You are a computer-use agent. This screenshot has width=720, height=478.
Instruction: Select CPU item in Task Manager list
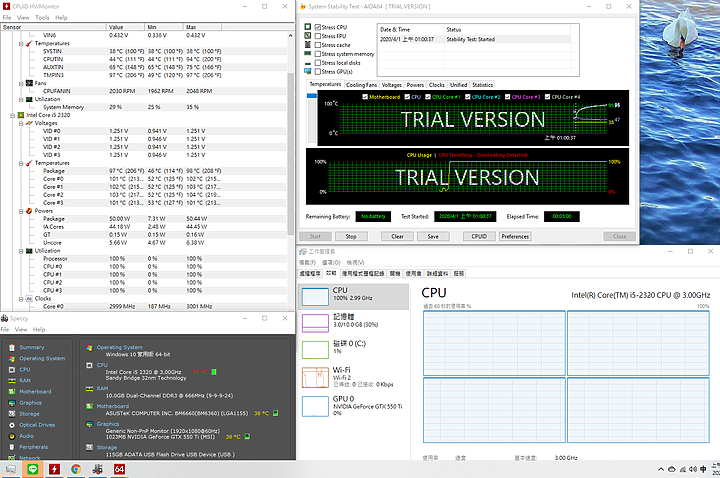[354, 297]
